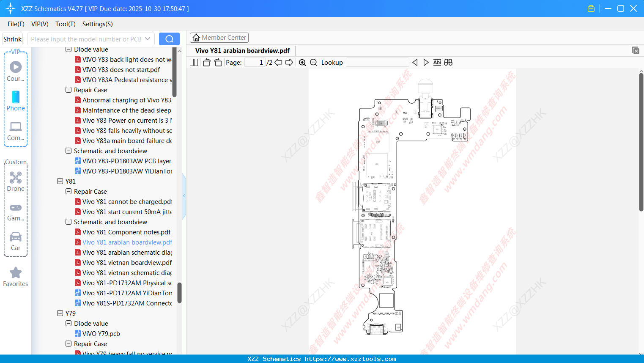This screenshot has height=363, width=644.
Task: Click the yellow VIP store icon in title bar
Action: tap(591, 8)
